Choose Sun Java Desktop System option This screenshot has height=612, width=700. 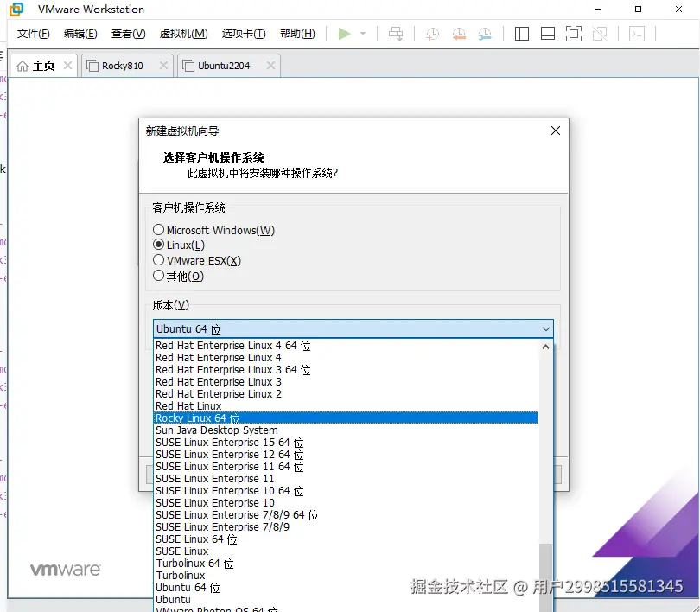click(x=346, y=430)
